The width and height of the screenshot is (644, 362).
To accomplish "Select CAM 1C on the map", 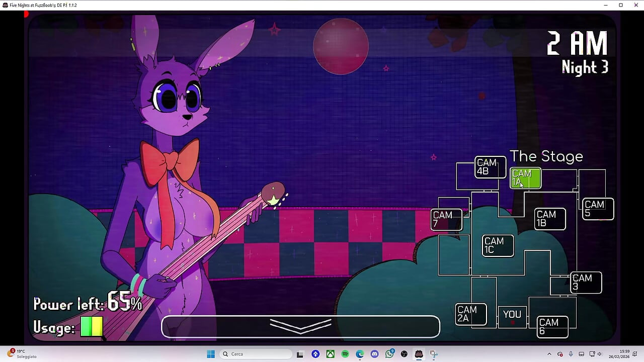I will click(497, 245).
